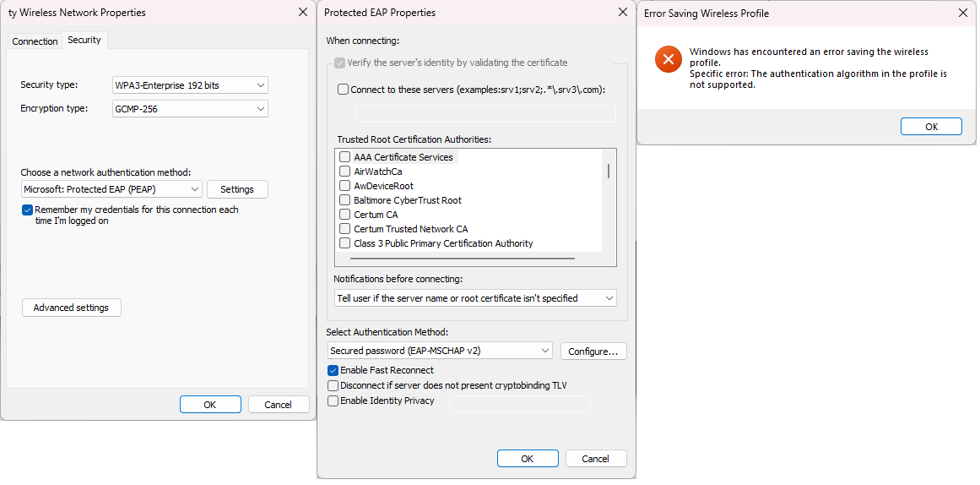This screenshot has height=485, width=980.
Task: Check Enable Identity Privacy option
Action: 333,401
